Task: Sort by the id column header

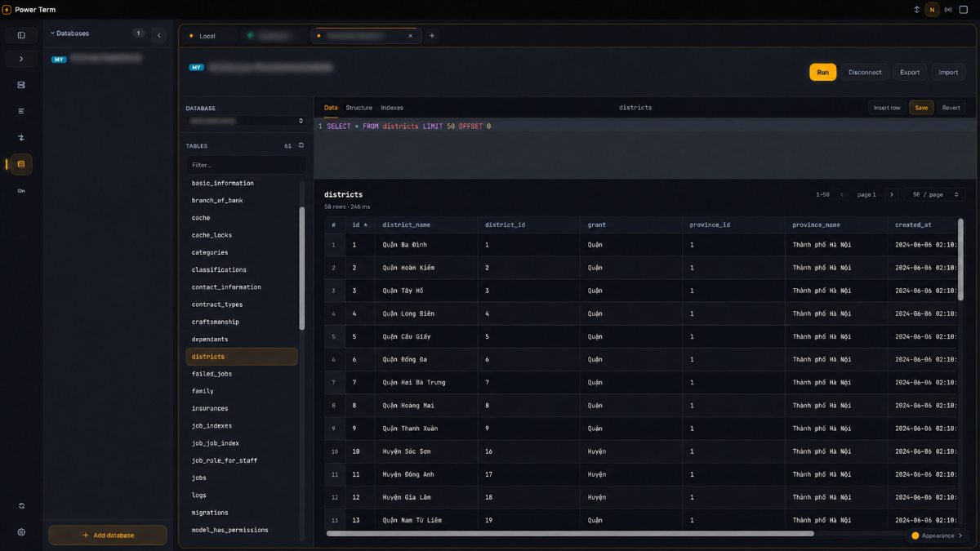Action: pyautogui.click(x=359, y=224)
